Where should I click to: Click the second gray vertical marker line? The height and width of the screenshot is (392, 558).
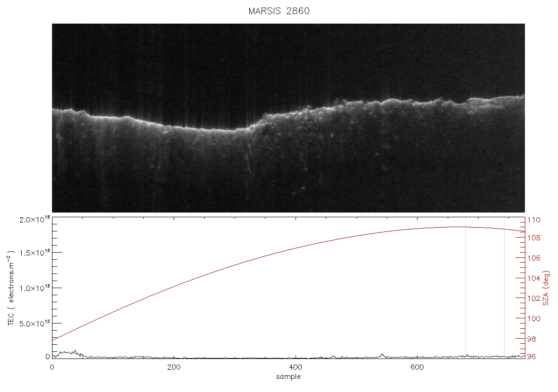click(x=504, y=288)
